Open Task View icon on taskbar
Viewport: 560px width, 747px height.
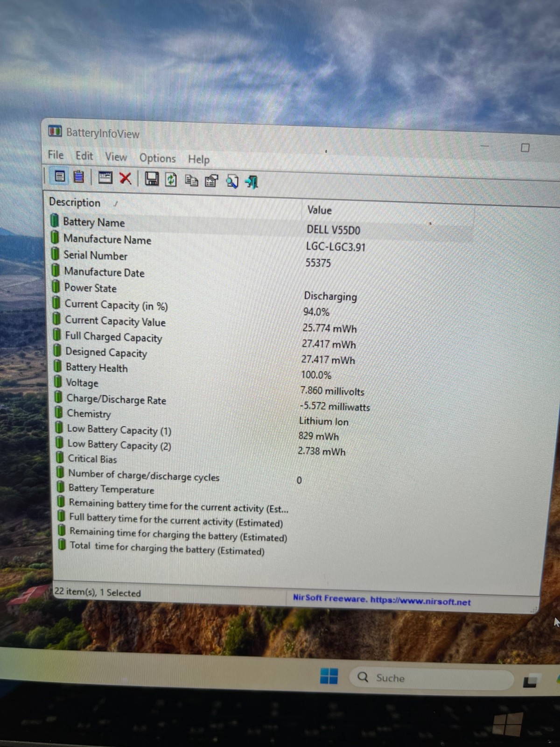tap(531, 682)
